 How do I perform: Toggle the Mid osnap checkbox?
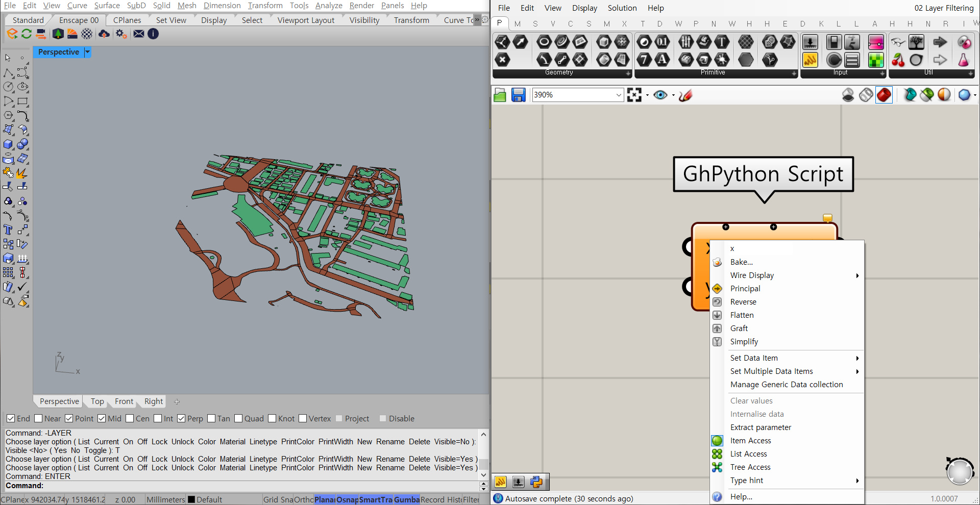pos(102,419)
